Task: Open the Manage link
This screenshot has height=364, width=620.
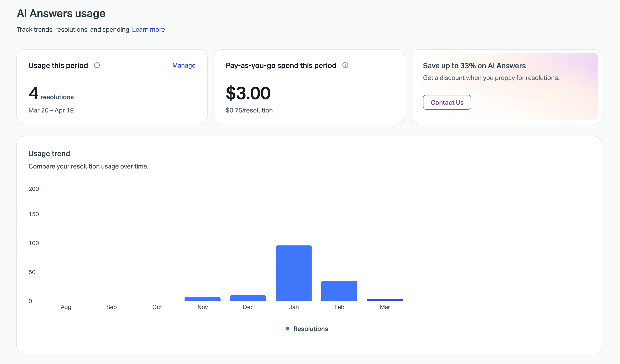Action: click(183, 65)
